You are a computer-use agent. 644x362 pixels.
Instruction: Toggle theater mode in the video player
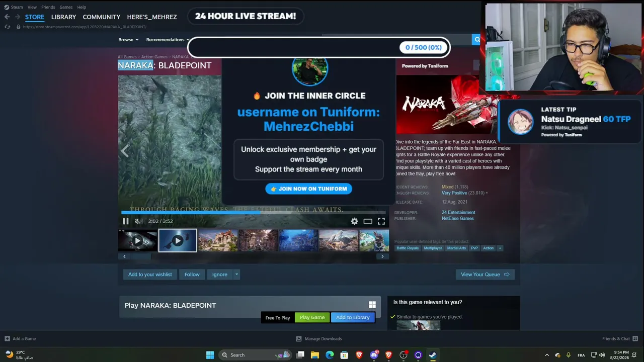click(368, 221)
